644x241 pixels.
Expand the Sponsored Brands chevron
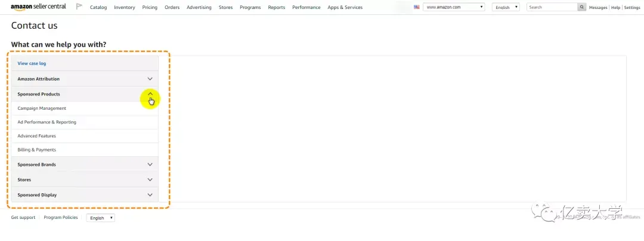150,165
